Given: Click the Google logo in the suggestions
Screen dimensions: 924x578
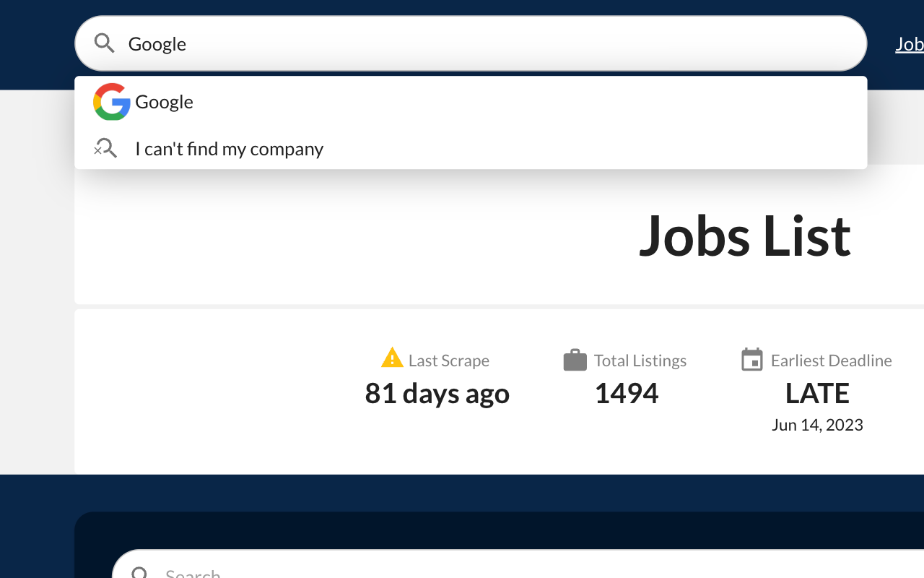Looking at the screenshot, I should coord(112,102).
